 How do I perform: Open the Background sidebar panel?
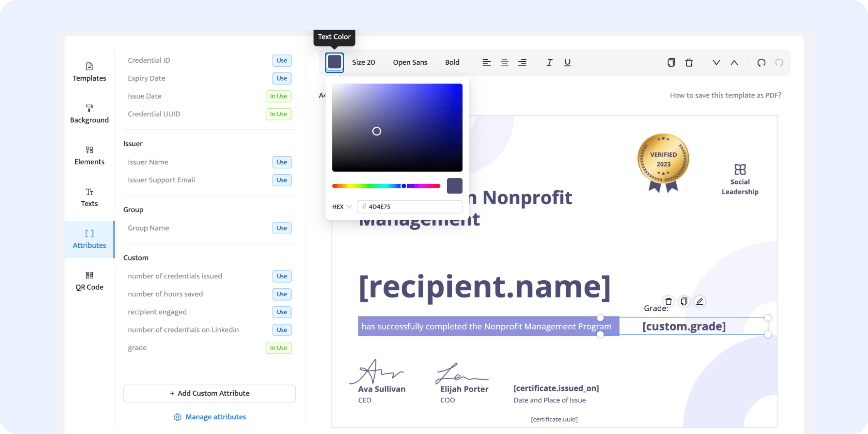(89, 114)
